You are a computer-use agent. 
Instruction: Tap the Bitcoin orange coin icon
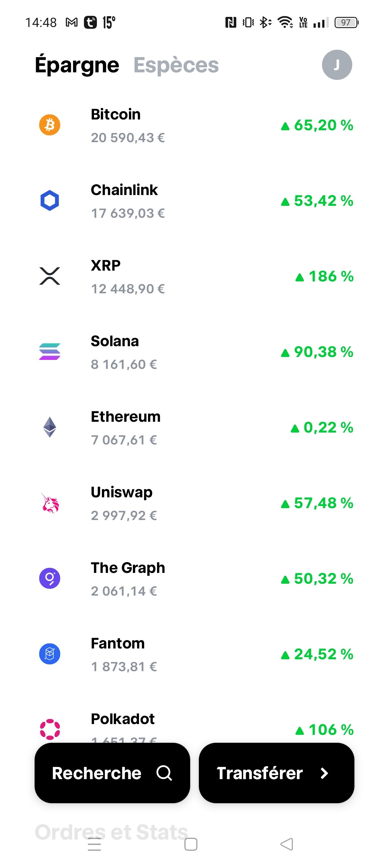[50, 125]
